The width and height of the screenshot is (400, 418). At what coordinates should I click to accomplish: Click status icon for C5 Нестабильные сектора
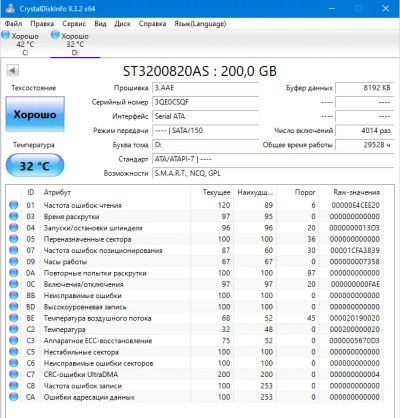(x=14, y=352)
